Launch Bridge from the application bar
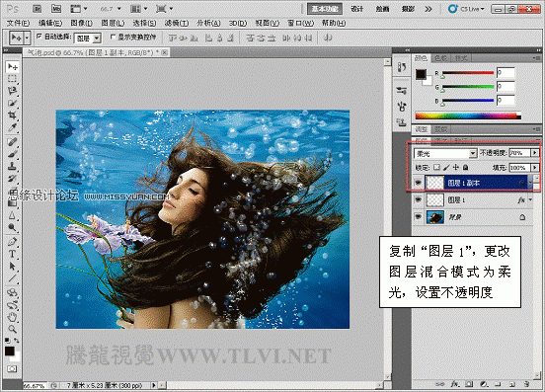This screenshot has height=392, width=545. [38, 9]
